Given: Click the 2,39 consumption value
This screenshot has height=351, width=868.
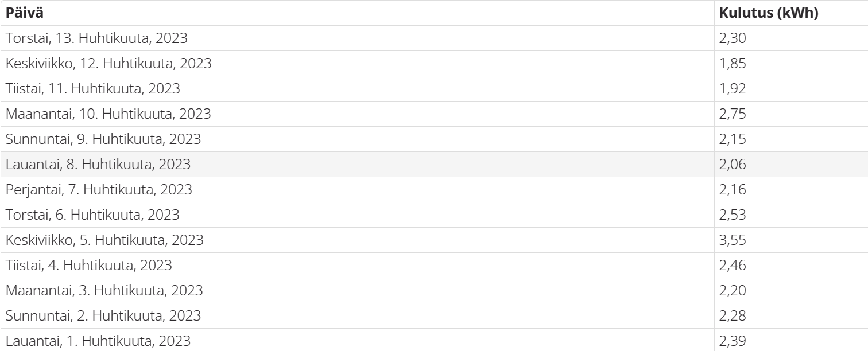Looking at the screenshot, I should (x=733, y=341).
